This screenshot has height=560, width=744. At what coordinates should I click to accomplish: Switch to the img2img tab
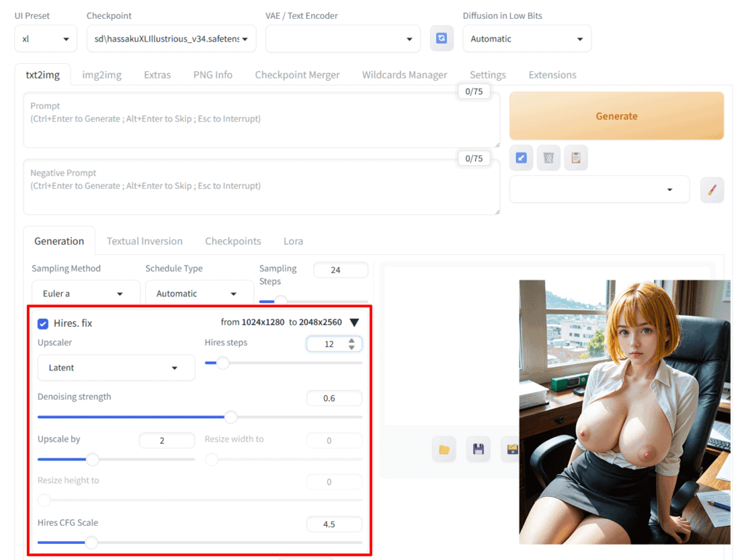coord(102,74)
